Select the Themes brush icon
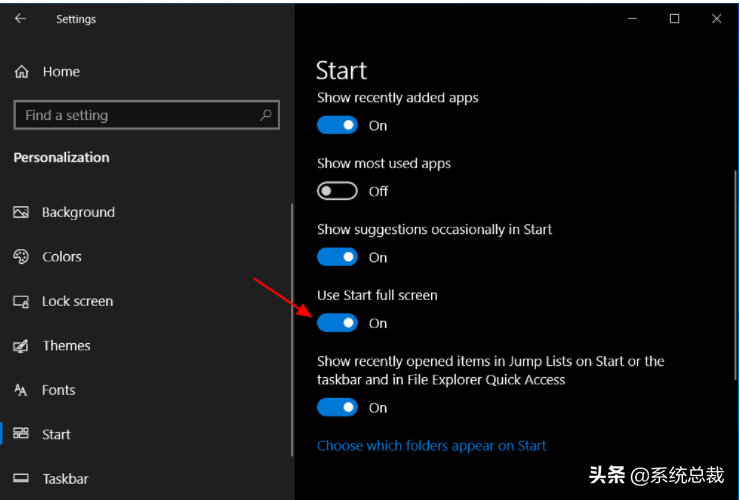Screen dimensions: 740x500 pyautogui.click(x=21, y=346)
